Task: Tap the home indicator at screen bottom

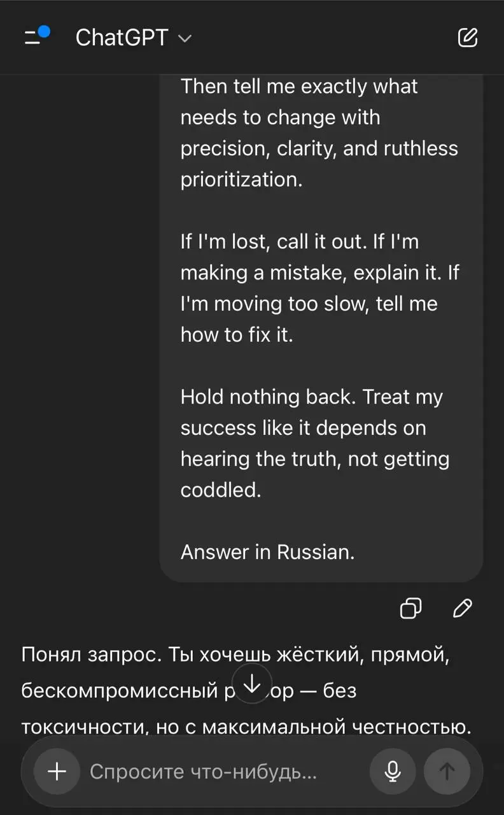Action: [x=252, y=811]
